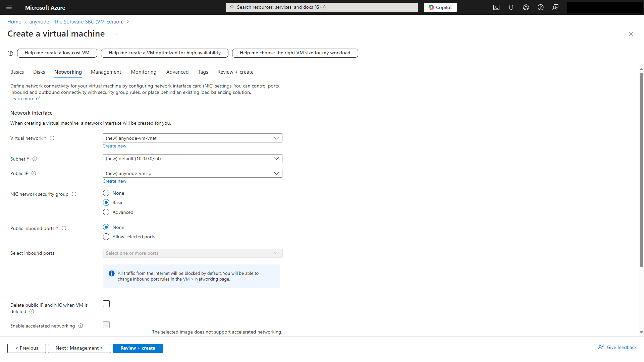
Task: Toggle Enable accelerated networking checkbox
Action: (106, 325)
